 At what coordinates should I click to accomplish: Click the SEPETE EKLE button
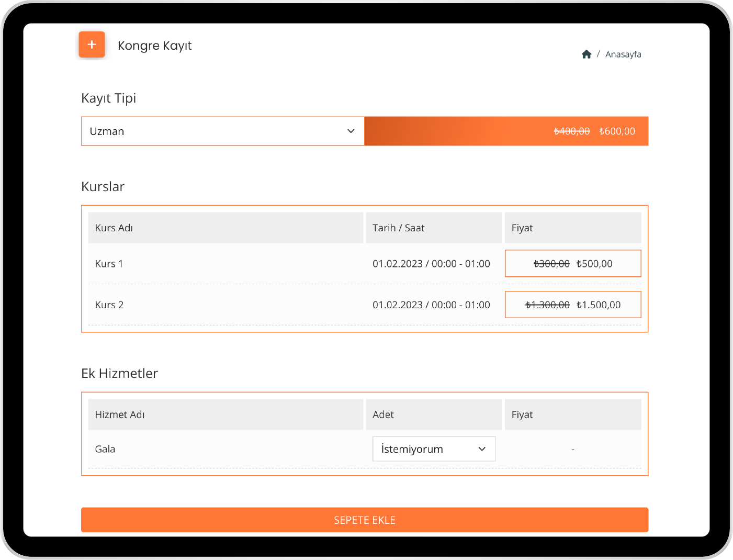365,520
